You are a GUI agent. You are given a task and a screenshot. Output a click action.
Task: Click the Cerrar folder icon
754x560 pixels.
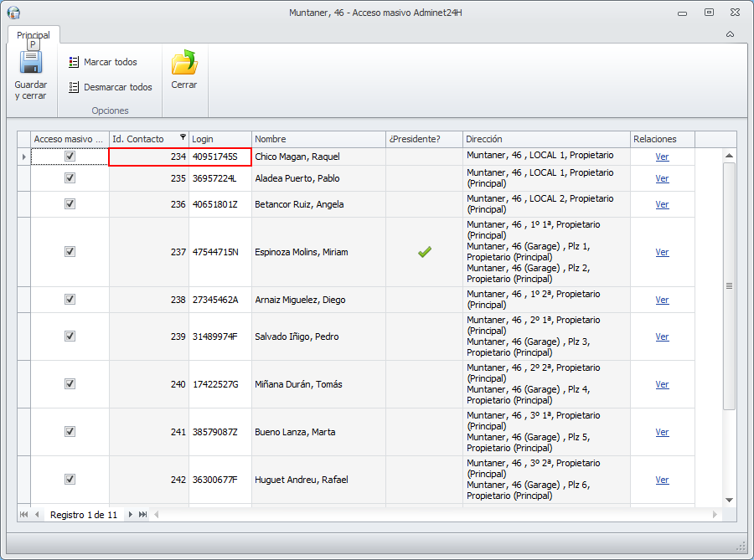pyautogui.click(x=184, y=63)
